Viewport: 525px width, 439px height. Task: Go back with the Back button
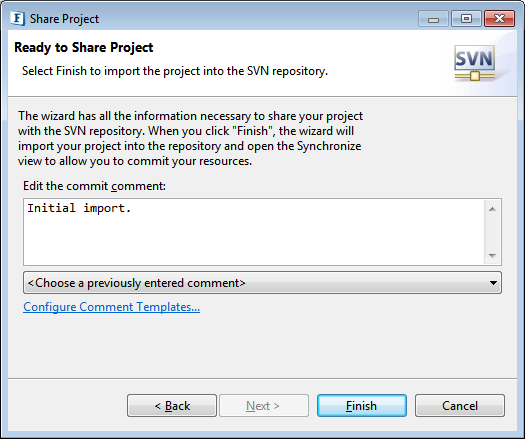172,406
